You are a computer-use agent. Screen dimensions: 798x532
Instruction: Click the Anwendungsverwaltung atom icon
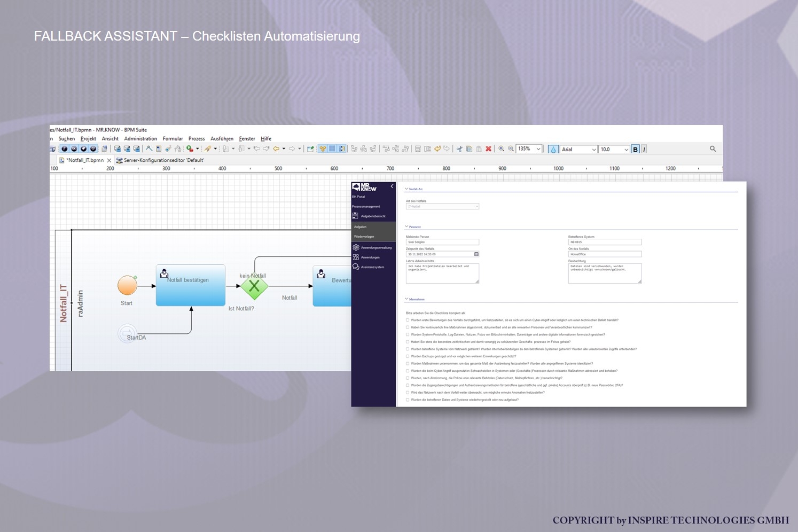coord(356,247)
